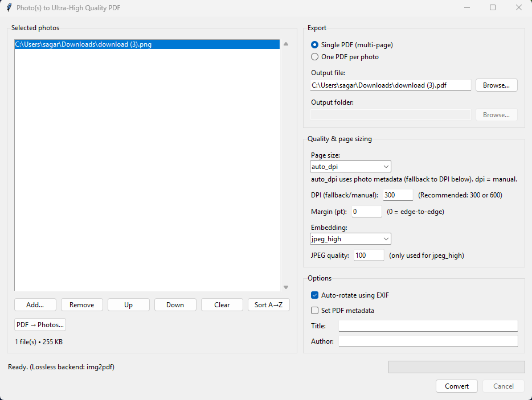This screenshot has width=532, height=400.
Task: Start conversion with Convert button
Action: coord(457,386)
